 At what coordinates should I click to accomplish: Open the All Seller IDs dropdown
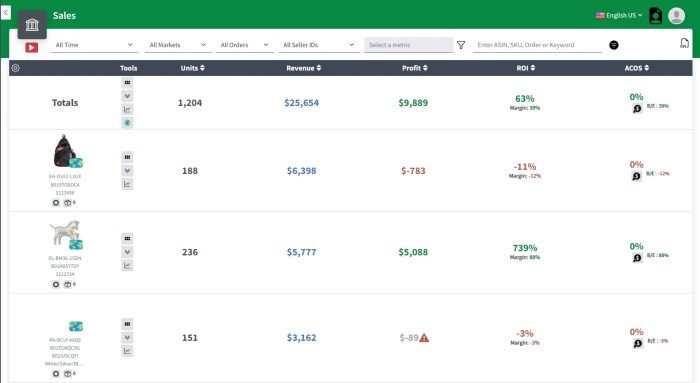(319, 45)
